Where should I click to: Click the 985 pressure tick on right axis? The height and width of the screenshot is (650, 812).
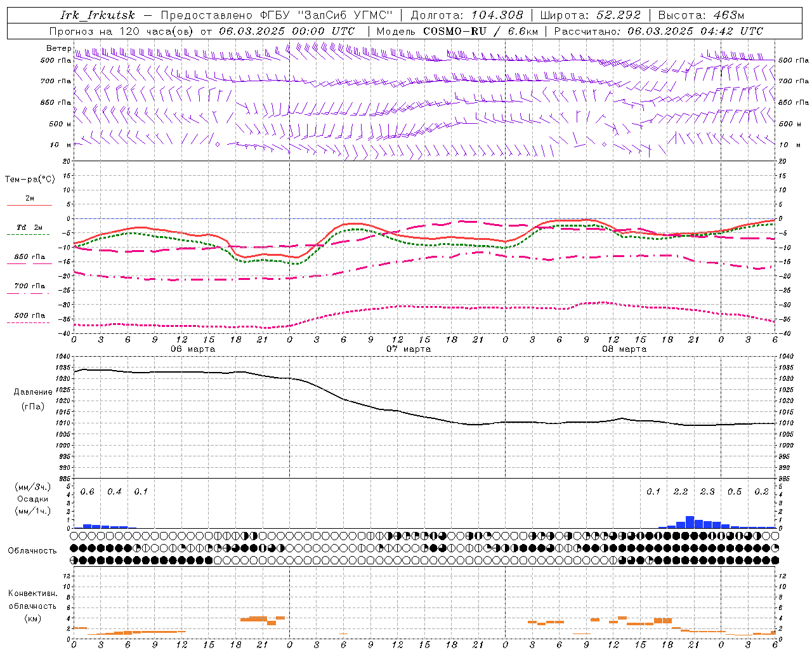click(785, 479)
